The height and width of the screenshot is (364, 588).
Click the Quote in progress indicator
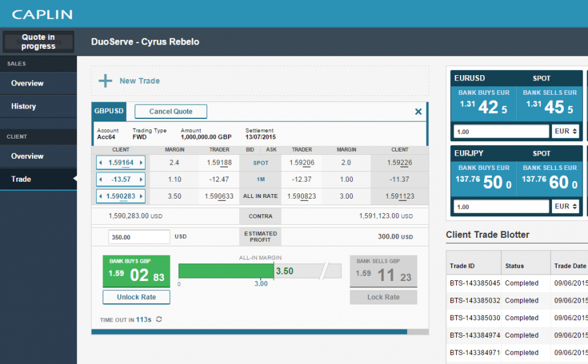(39, 42)
